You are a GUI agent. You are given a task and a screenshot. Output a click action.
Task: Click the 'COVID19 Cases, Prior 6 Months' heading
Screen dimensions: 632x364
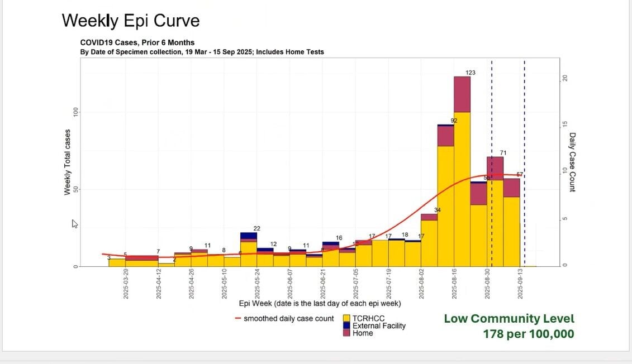tap(137, 42)
